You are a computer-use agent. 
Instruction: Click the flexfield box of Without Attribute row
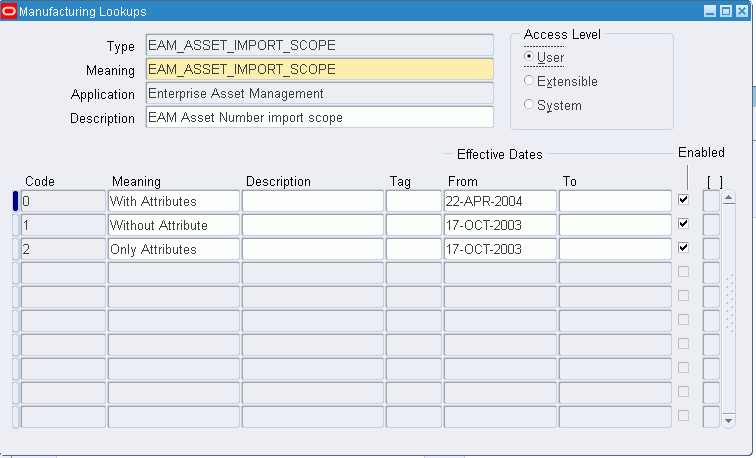(x=711, y=225)
